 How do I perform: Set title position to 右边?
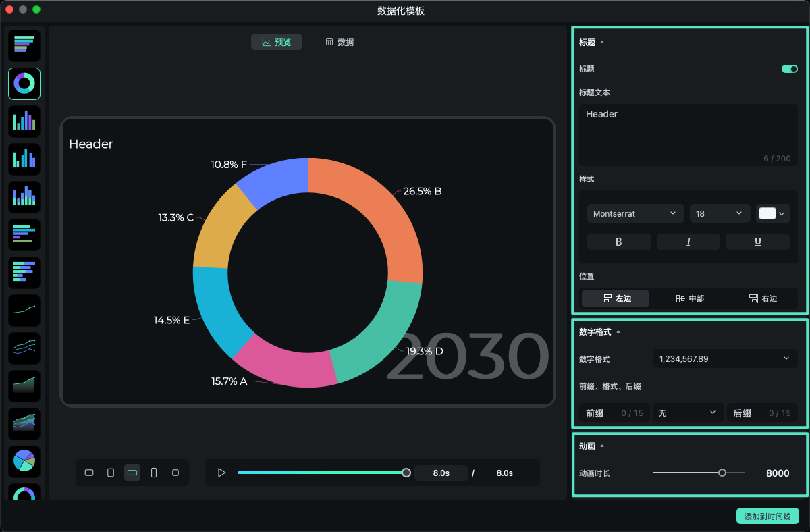(763, 298)
